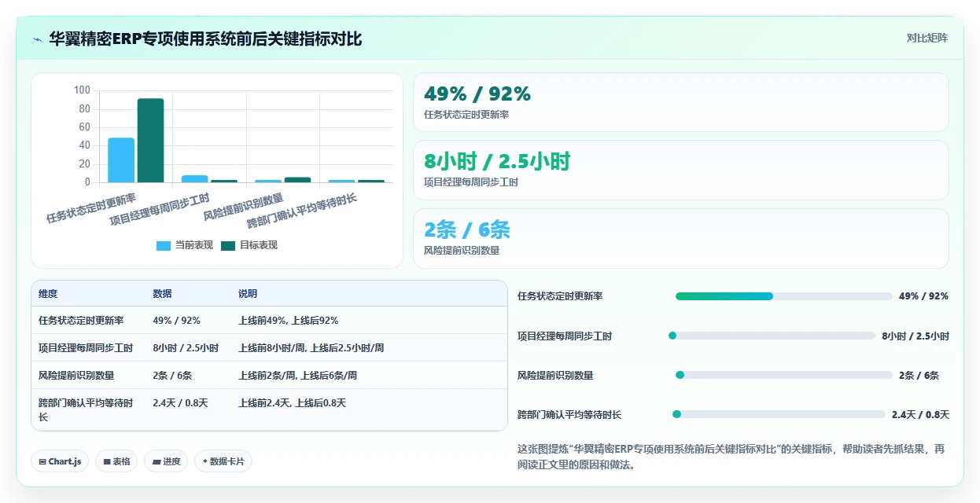Click the 跨部门确认平均等待时长 progress bar

[779, 414]
